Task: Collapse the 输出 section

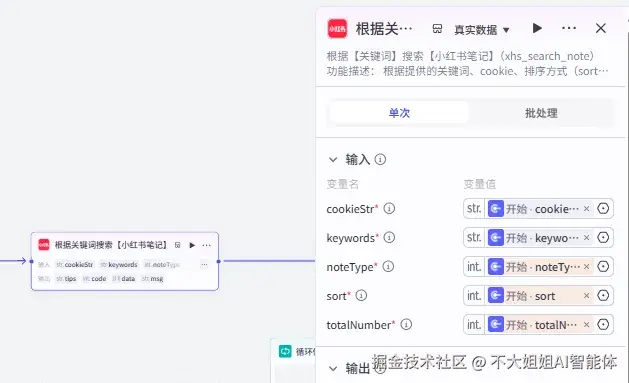Action: [x=333, y=368]
